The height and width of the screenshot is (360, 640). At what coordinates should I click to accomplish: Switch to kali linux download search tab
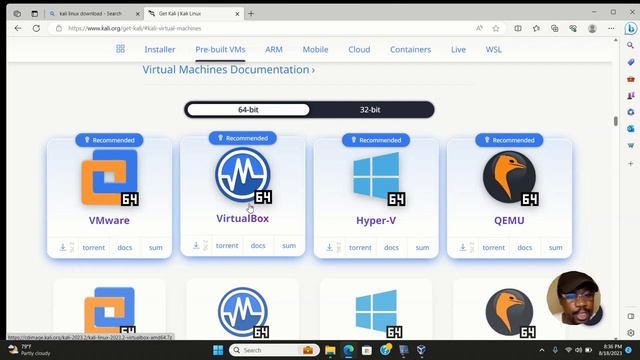[x=91, y=13]
